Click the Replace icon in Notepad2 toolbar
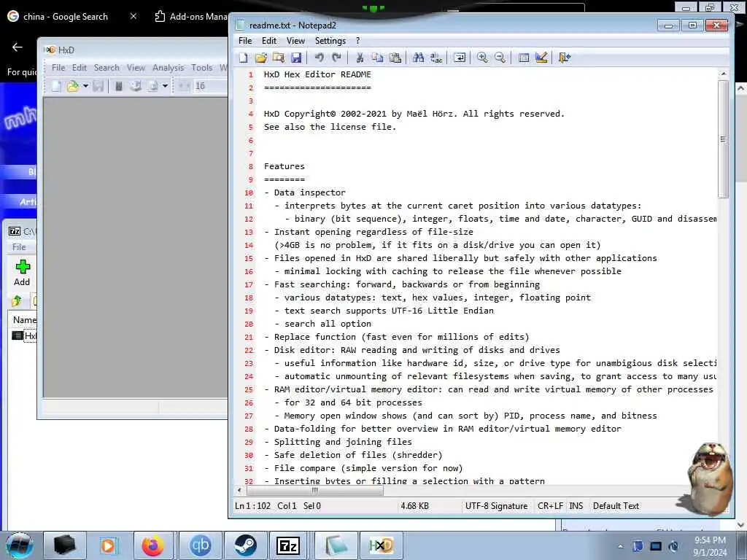Viewport: 747px width, 560px height. (436, 58)
